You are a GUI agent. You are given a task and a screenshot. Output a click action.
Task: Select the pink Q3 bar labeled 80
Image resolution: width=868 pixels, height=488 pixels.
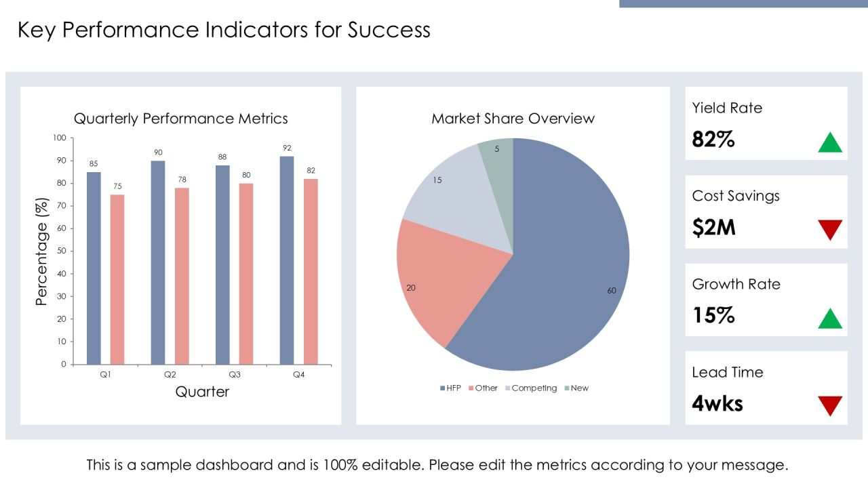246,274
